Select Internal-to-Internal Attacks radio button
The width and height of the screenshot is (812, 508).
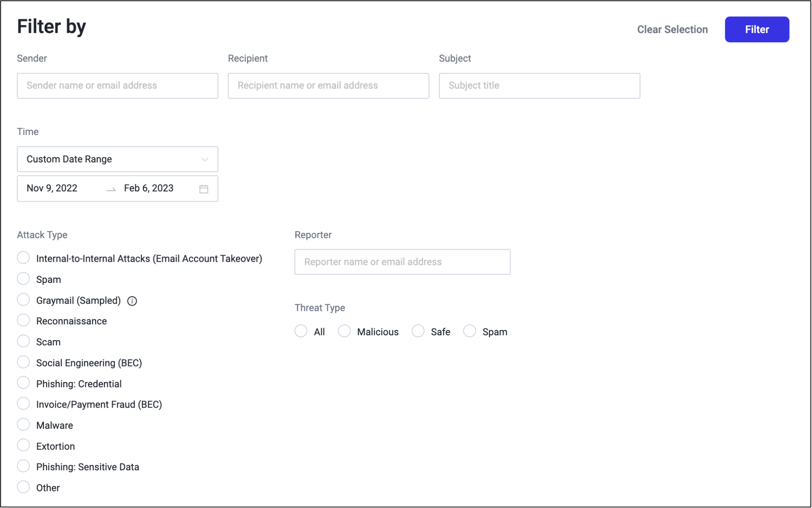(24, 258)
